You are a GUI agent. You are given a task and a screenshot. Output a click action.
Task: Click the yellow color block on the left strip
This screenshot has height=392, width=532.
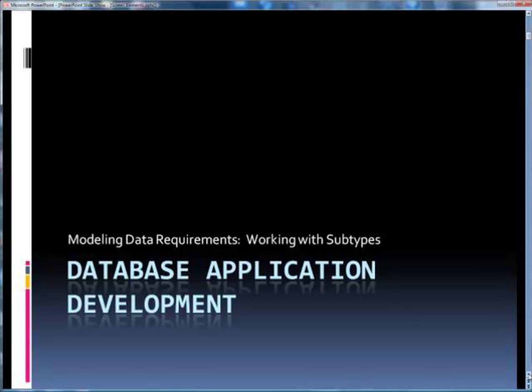click(x=28, y=282)
